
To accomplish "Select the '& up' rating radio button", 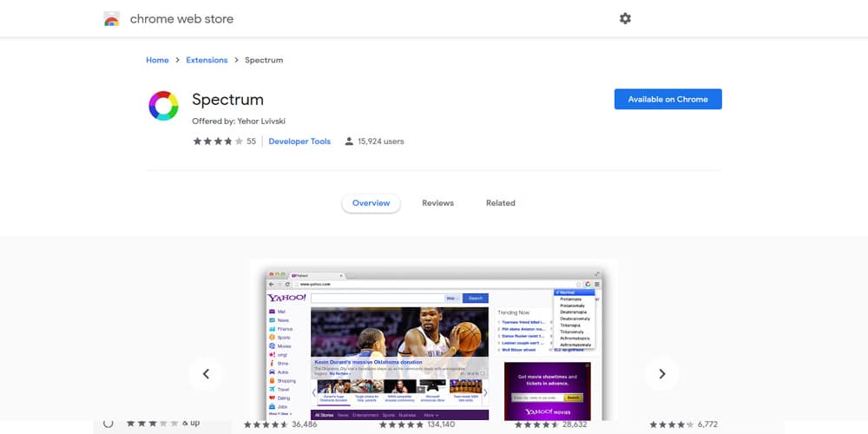I will pos(108,423).
